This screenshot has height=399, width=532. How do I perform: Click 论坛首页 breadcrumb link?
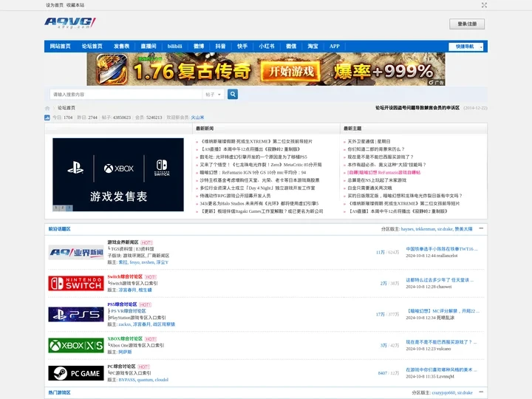pos(66,108)
